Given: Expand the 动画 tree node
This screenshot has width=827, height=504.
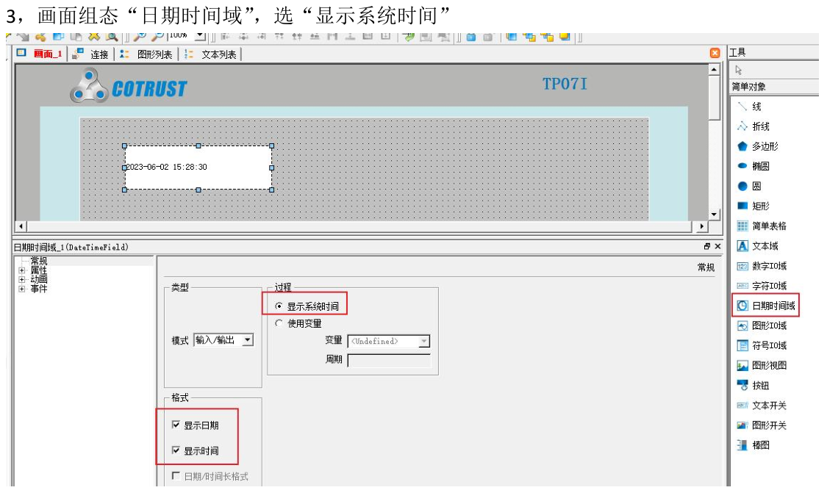Looking at the screenshot, I should (x=21, y=279).
